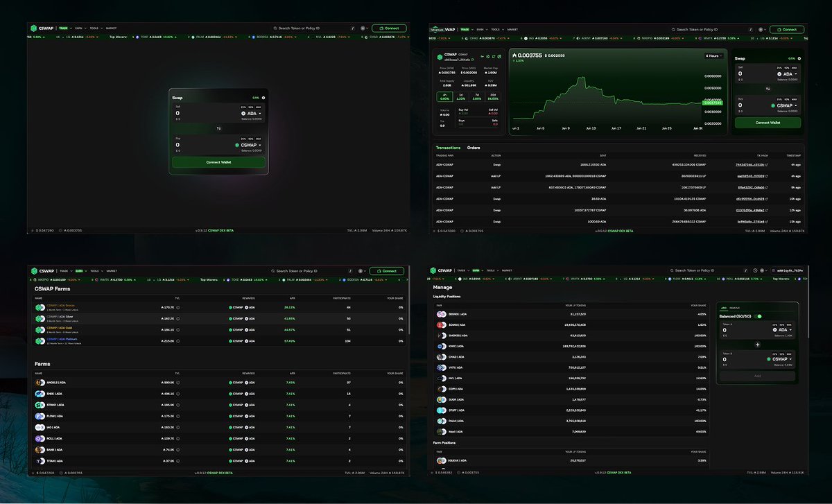Open the MARKET menu on the Farms page

(x=111, y=271)
